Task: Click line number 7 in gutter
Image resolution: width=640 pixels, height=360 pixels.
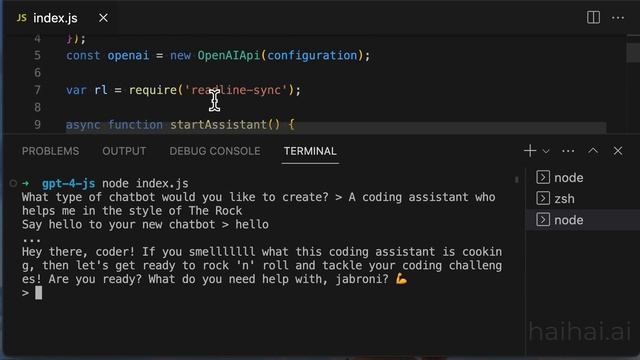Action: 37,90
